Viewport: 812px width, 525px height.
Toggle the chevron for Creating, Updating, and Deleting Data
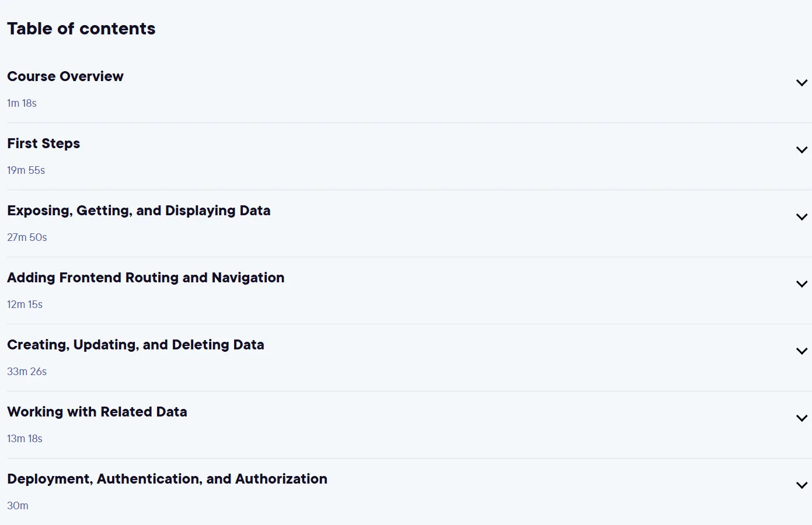click(x=801, y=351)
